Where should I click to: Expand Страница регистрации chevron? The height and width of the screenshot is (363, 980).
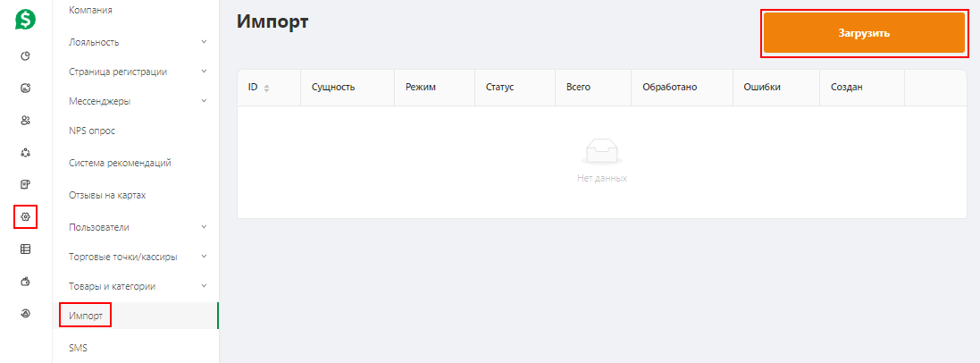[x=204, y=72]
